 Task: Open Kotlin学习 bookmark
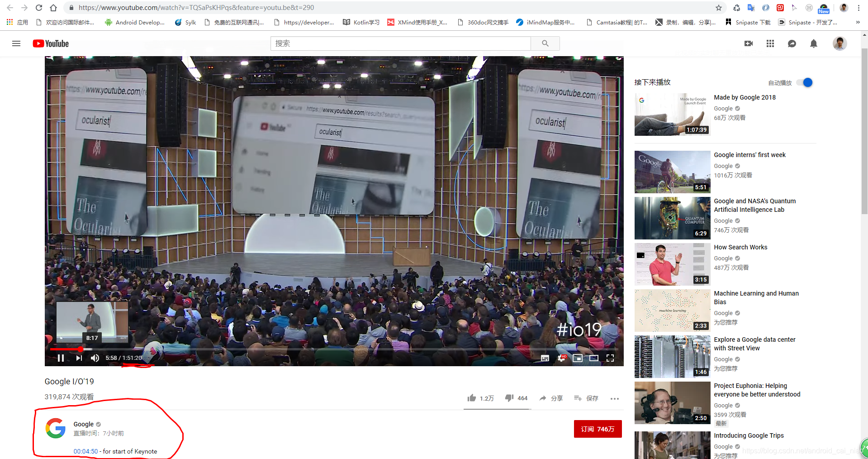click(361, 22)
